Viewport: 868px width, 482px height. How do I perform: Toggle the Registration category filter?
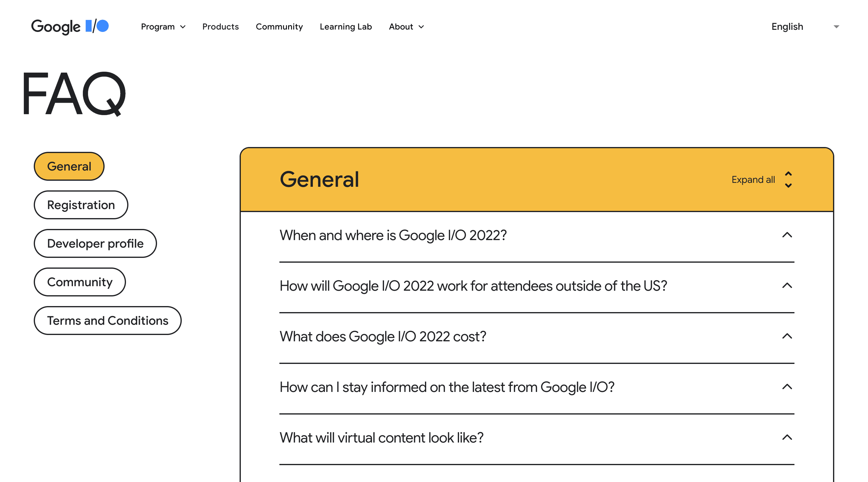coord(81,204)
